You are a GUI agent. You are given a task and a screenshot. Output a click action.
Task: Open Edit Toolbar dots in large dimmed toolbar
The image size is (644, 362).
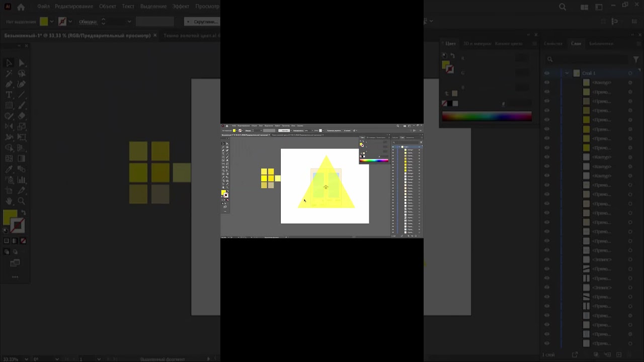(15, 277)
